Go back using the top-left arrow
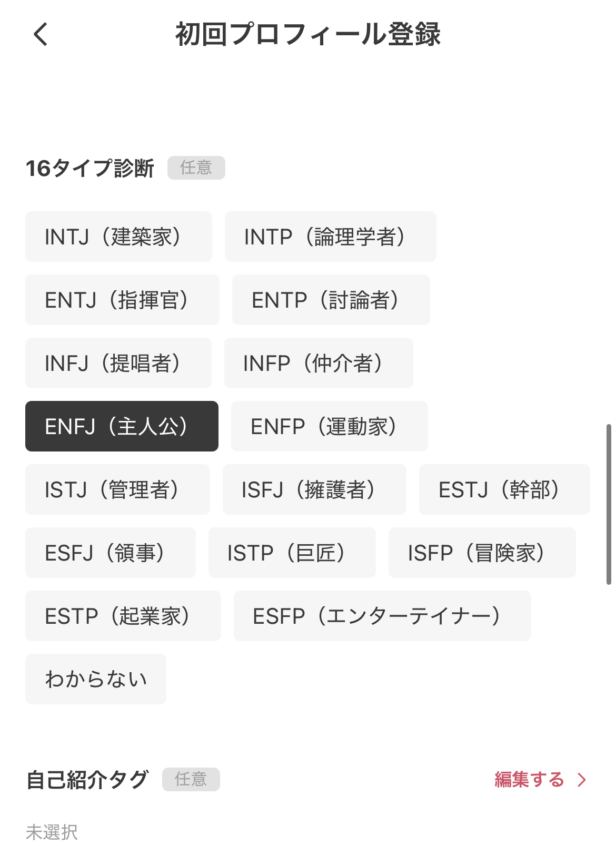This screenshot has width=616, height=864. tap(41, 35)
